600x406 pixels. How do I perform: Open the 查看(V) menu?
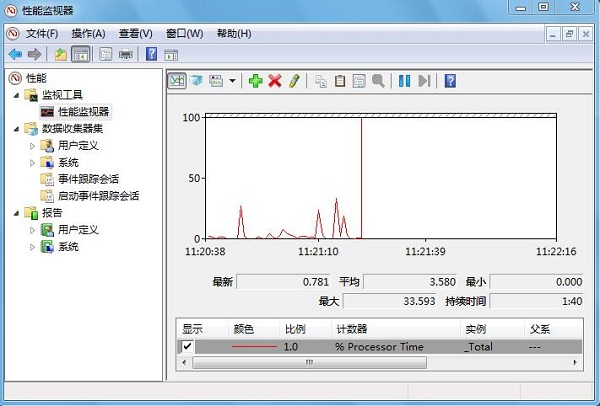pyautogui.click(x=136, y=34)
